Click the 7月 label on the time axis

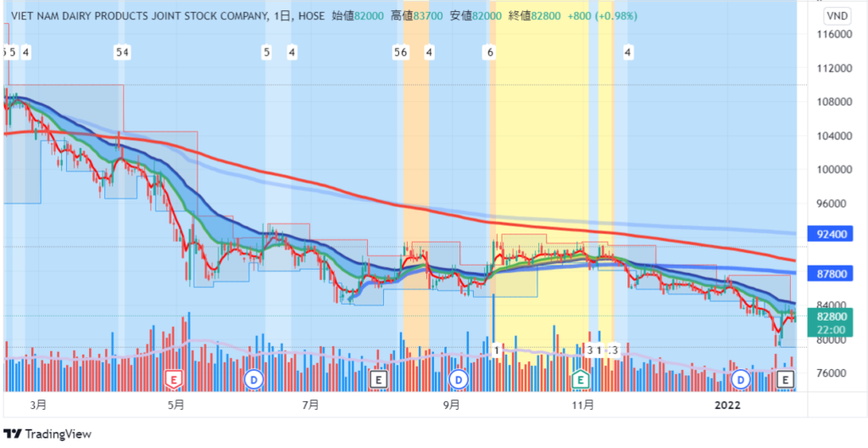click(x=310, y=406)
